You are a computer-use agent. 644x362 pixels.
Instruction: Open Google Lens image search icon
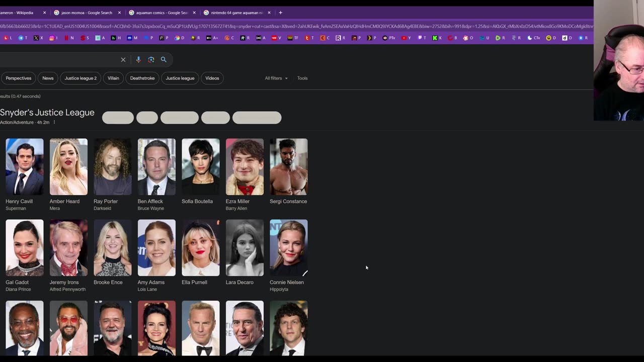(151, 59)
